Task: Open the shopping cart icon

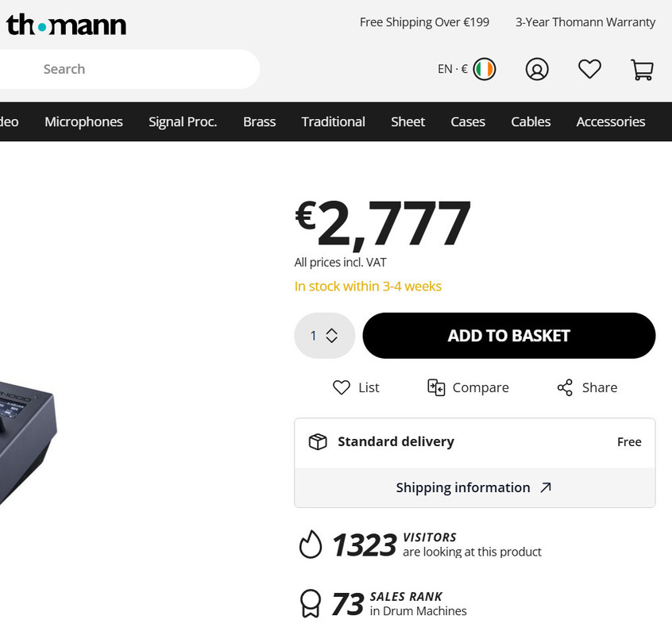Action: (642, 70)
